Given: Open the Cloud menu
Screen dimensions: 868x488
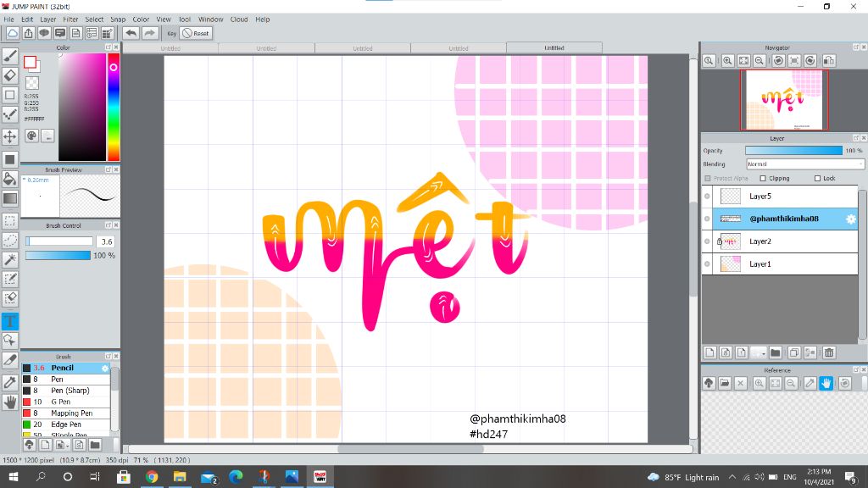Looking at the screenshot, I should [x=239, y=19].
